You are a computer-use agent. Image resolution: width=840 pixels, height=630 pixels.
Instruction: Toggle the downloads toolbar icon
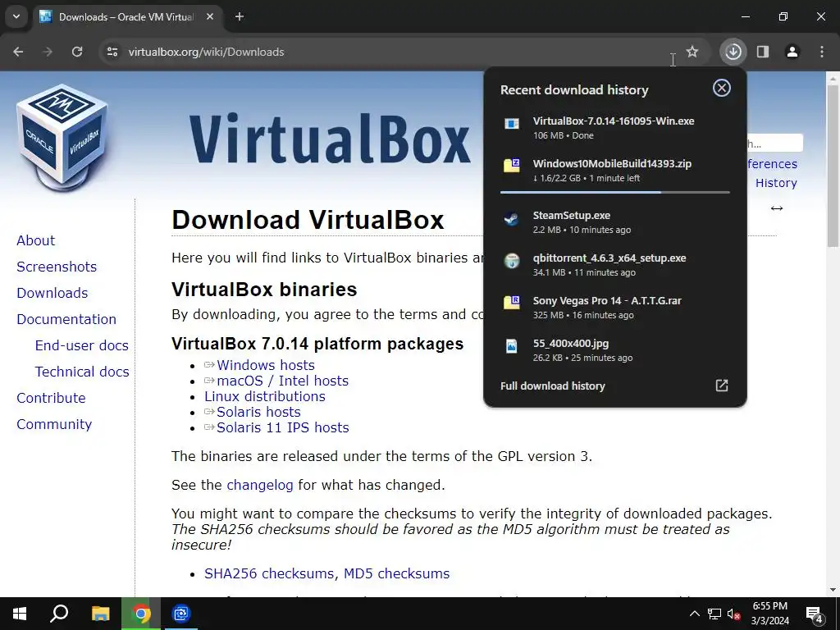click(x=733, y=52)
